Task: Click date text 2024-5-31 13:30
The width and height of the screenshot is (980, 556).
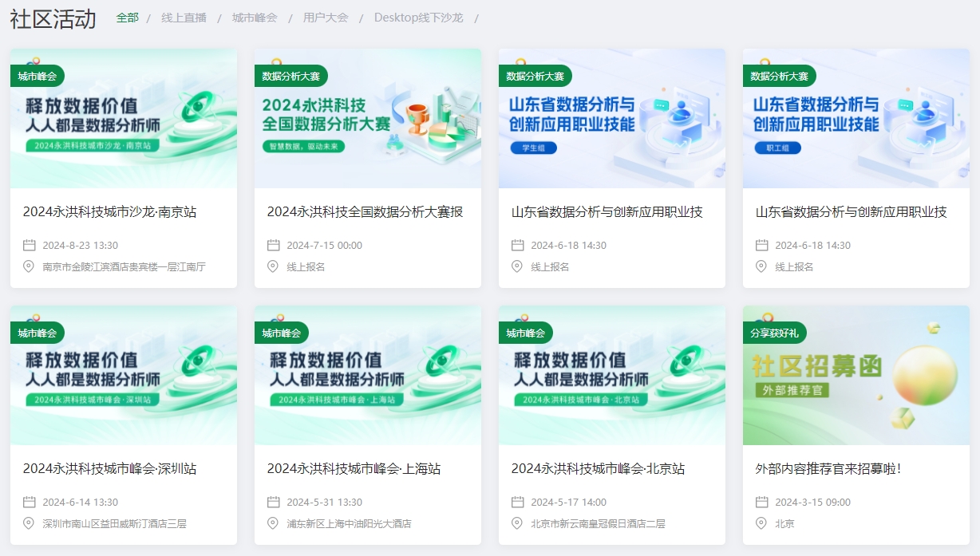Action: point(325,503)
